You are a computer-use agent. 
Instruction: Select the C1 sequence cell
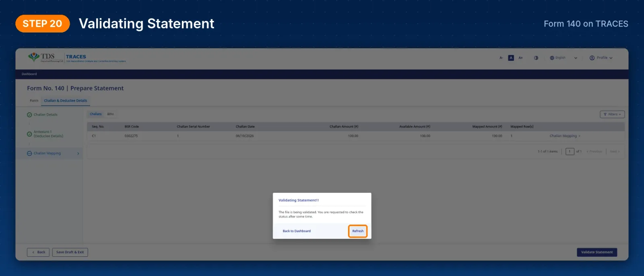pos(94,136)
